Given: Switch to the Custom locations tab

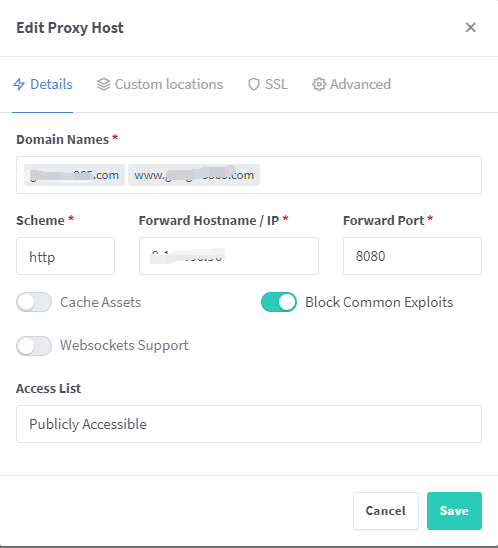Looking at the screenshot, I should click(x=160, y=84).
